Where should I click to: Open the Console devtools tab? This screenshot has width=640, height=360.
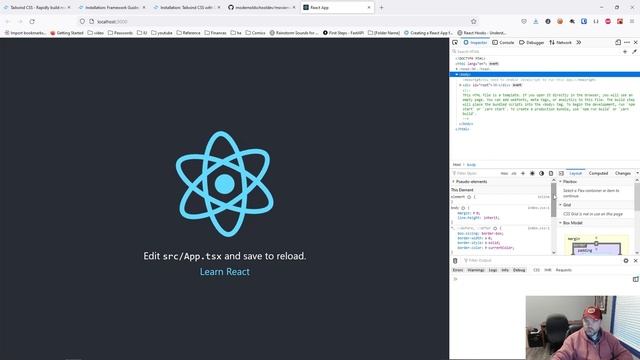coord(503,42)
